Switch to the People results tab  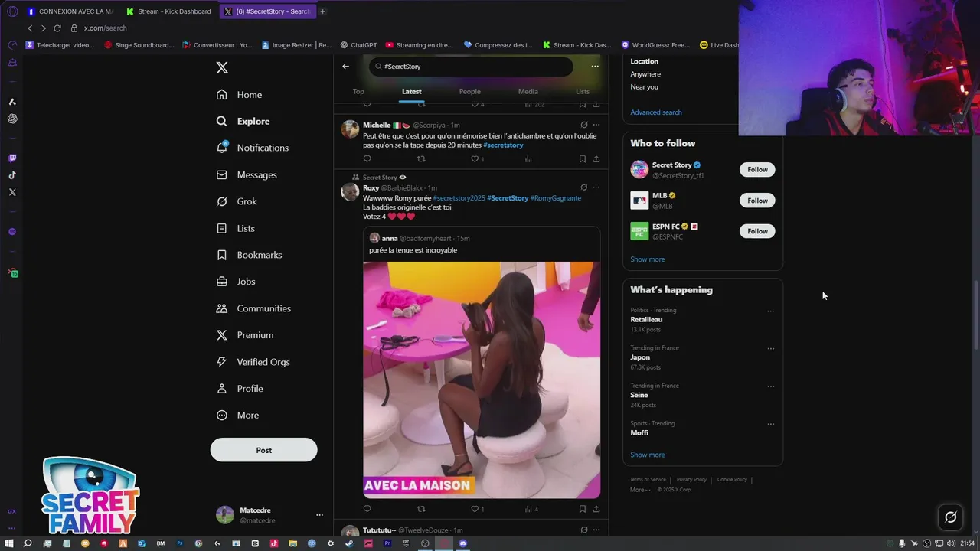[x=470, y=91]
